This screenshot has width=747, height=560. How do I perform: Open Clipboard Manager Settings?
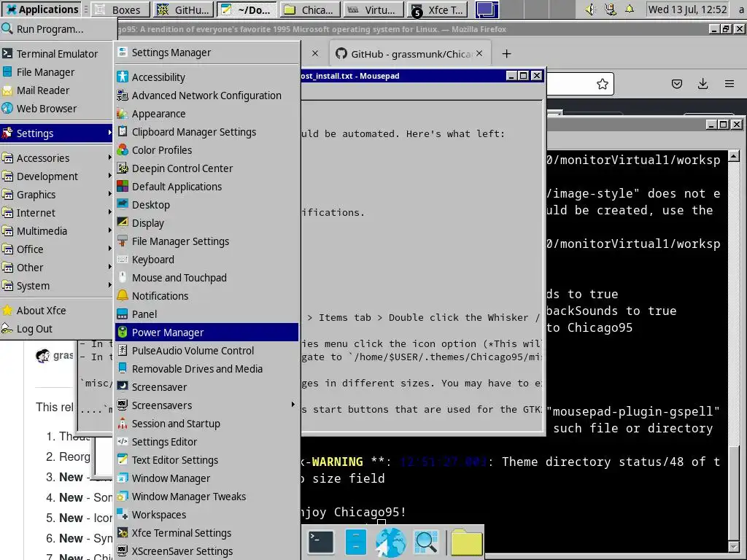click(x=206, y=132)
